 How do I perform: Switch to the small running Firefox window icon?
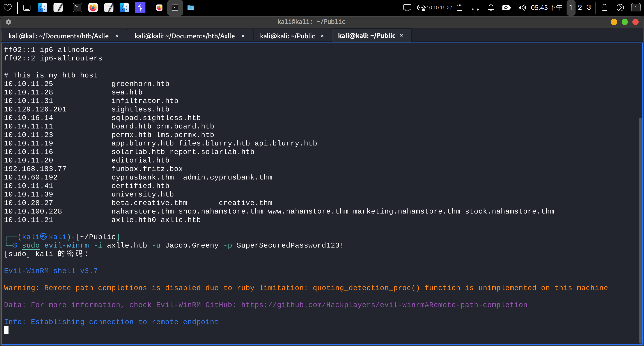tap(159, 8)
